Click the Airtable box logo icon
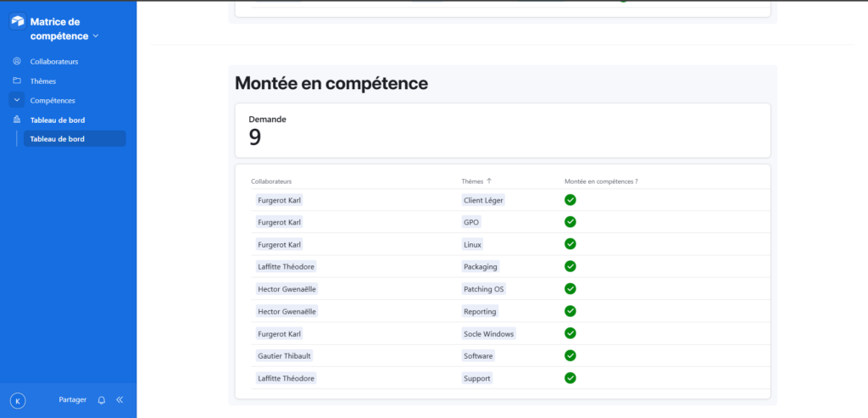This screenshot has width=868, height=418. [18, 22]
